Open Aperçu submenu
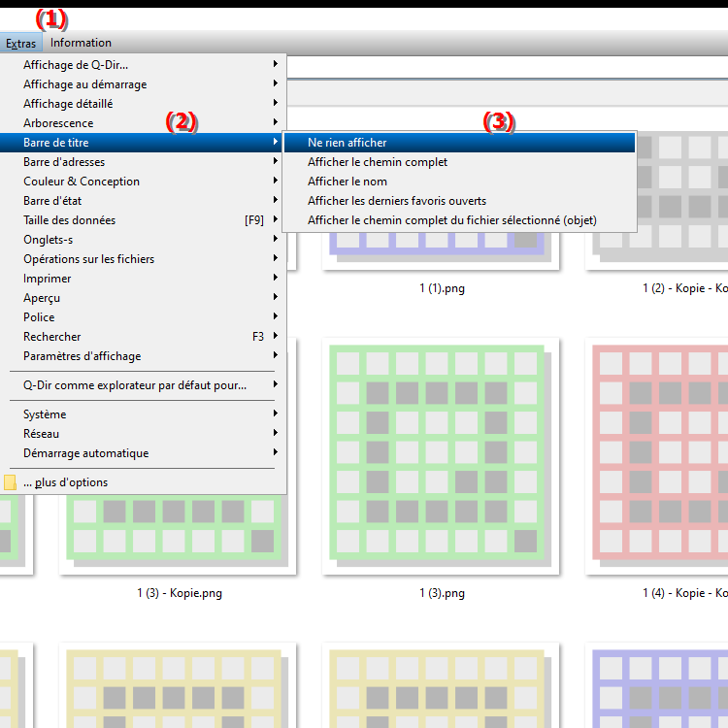The width and height of the screenshot is (728, 728). pyautogui.click(x=143, y=298)
